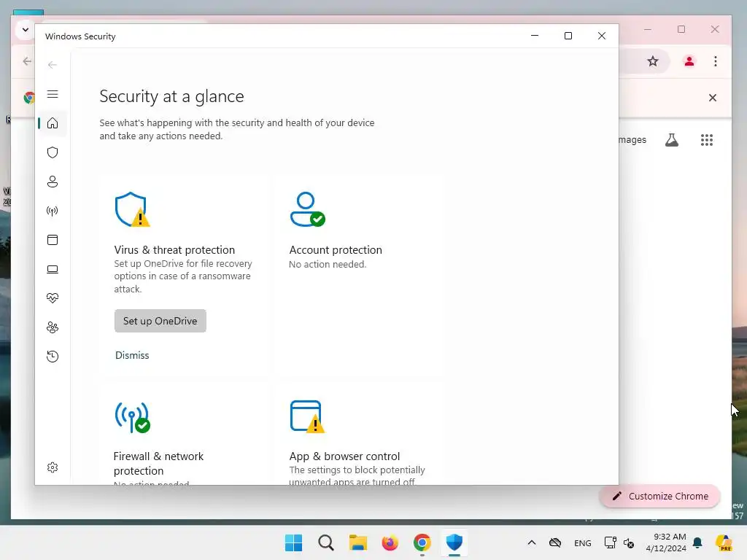Open Google Labs flask icon in Chrome
This screenshot has width=747, height=560.
(x=672, y=140)
